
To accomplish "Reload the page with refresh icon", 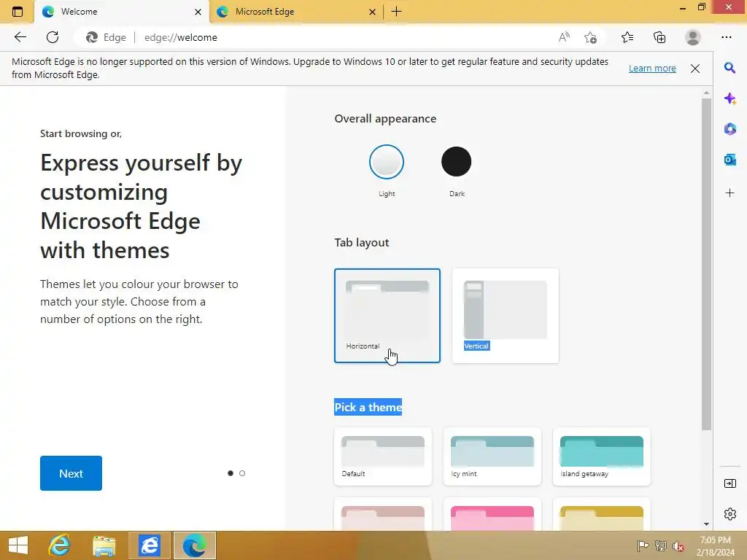I will tap(53, 37).
